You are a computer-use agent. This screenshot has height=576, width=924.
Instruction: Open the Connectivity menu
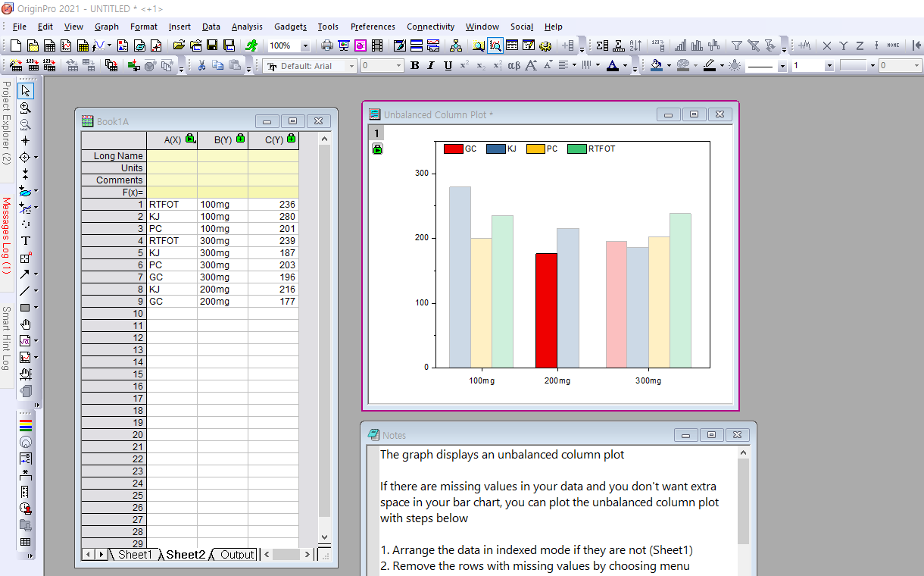click(430, 27)
